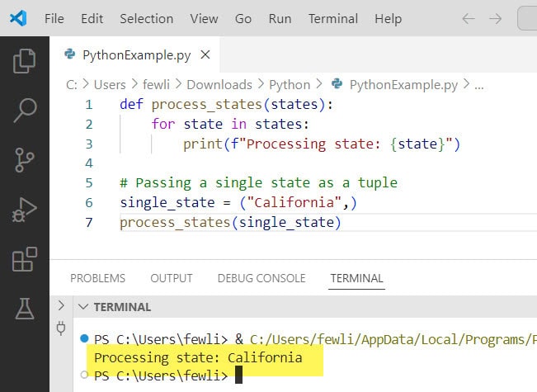The height and width of the screenshot is (392, 537).
Task: Click the hollow circle beside last prompt
Action: 84,375
